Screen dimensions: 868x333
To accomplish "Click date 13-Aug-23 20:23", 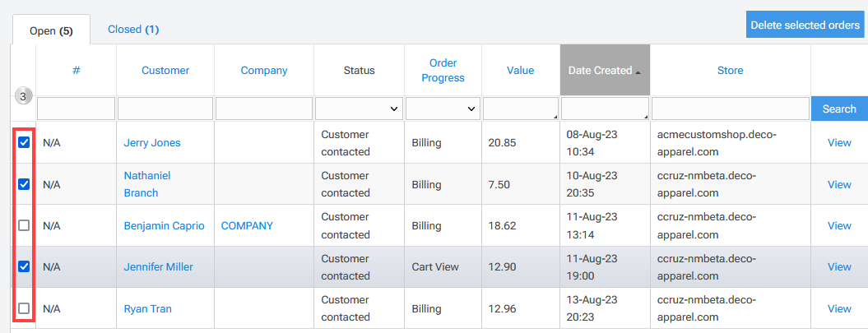I will coord(592,308).
